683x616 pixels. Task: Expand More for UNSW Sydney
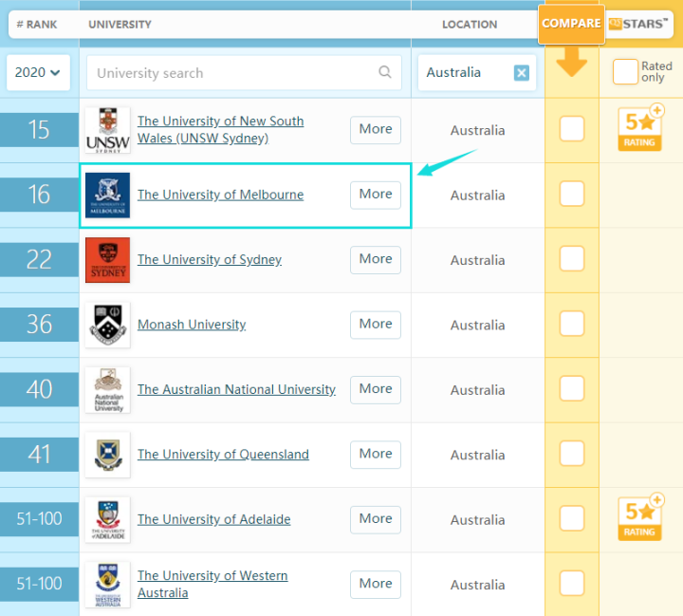tap(376, 129)
